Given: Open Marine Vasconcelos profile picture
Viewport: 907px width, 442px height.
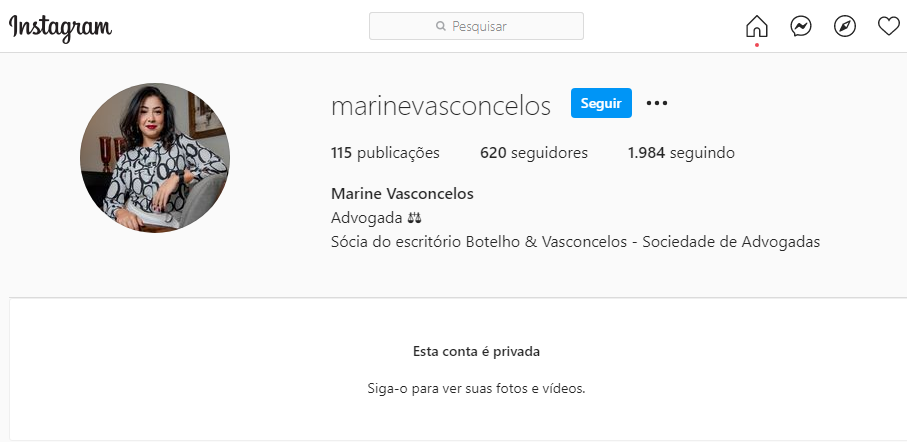Looking at the screenshot, I should pyautogui.click(x=154, y=158).
